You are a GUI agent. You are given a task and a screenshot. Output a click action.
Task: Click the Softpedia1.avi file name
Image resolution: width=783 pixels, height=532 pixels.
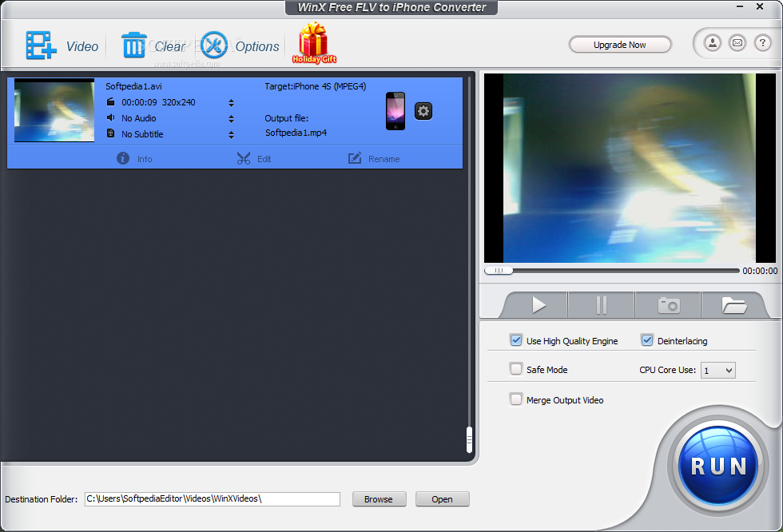[133, 86]
